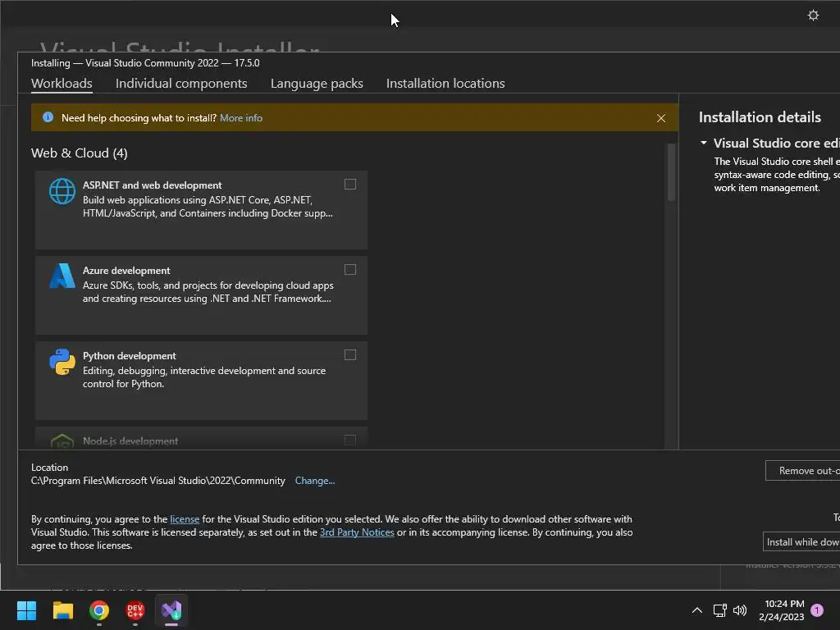Viewport: 840px width, 630px height.
Task: Click the ASP.NET and web development title
Action: point(152,185)
